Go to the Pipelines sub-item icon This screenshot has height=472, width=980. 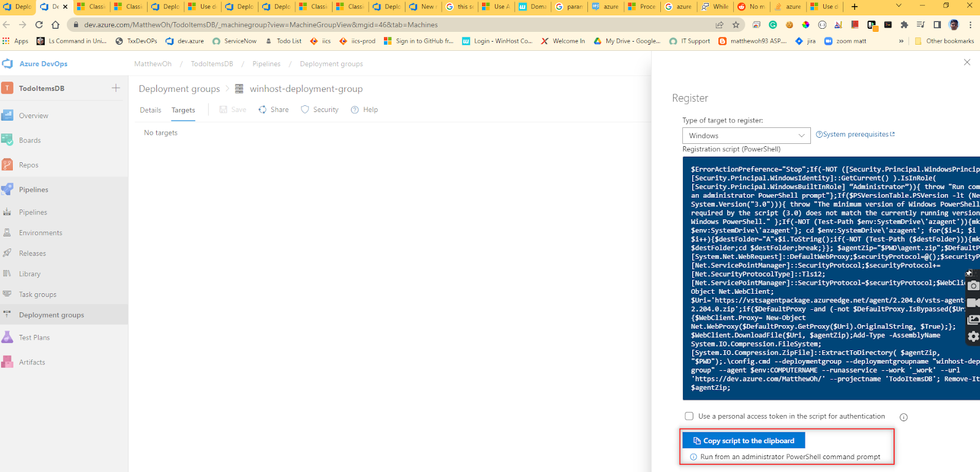[7, 212]
